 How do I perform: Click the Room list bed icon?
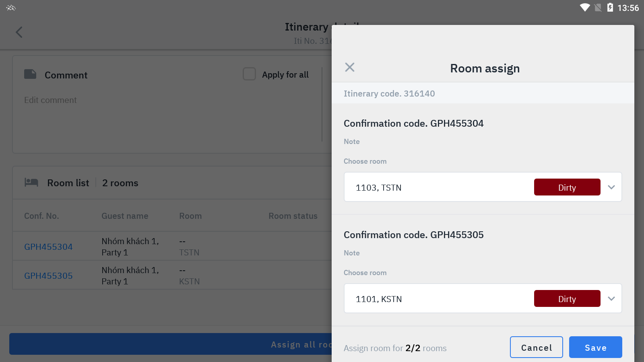point(31,183)
